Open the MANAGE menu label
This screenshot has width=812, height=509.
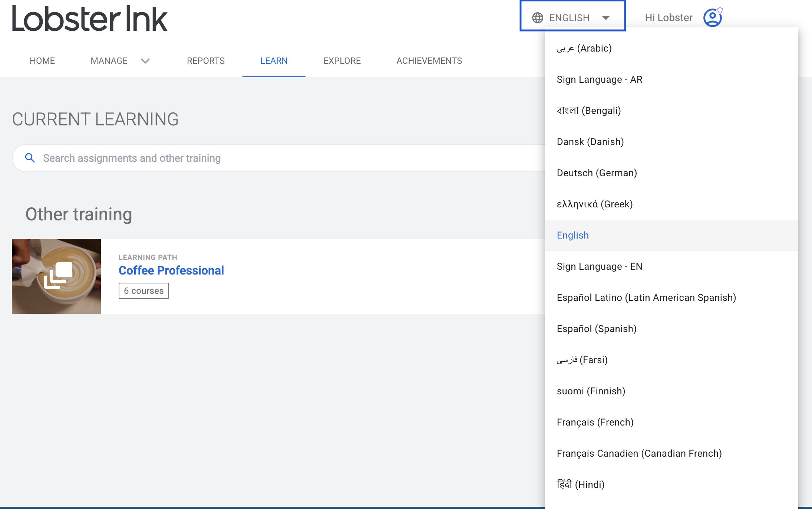click(109, 61)
